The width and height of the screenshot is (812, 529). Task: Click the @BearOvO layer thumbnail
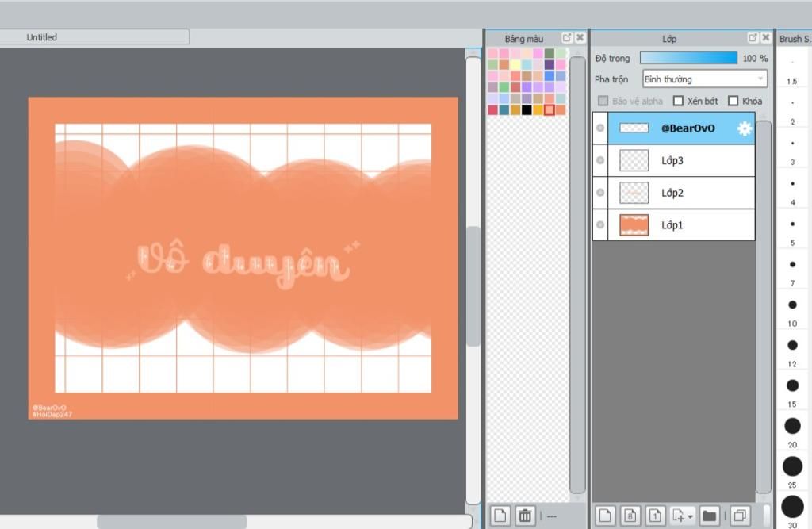point(634,128)
